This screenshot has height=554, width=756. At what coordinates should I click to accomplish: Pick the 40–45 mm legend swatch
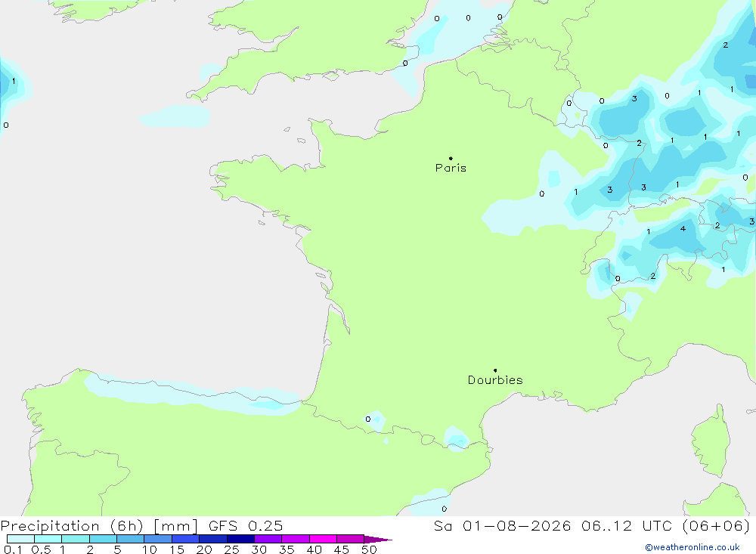tap(323, 539)
